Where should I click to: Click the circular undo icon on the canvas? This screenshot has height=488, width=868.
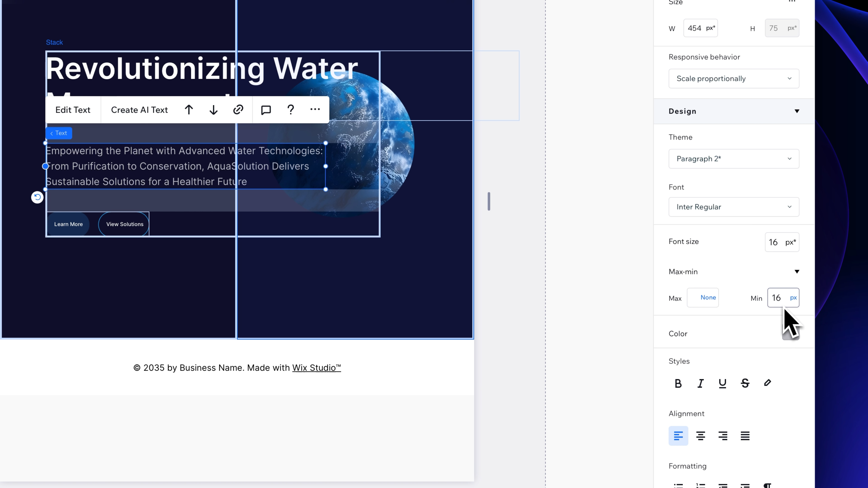click(37, 197)
